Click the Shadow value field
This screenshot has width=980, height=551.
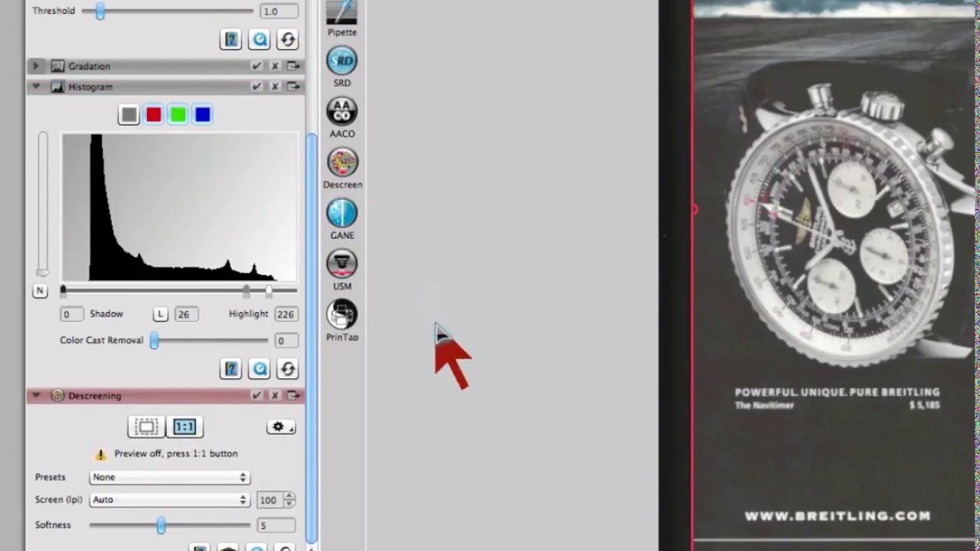72,315
